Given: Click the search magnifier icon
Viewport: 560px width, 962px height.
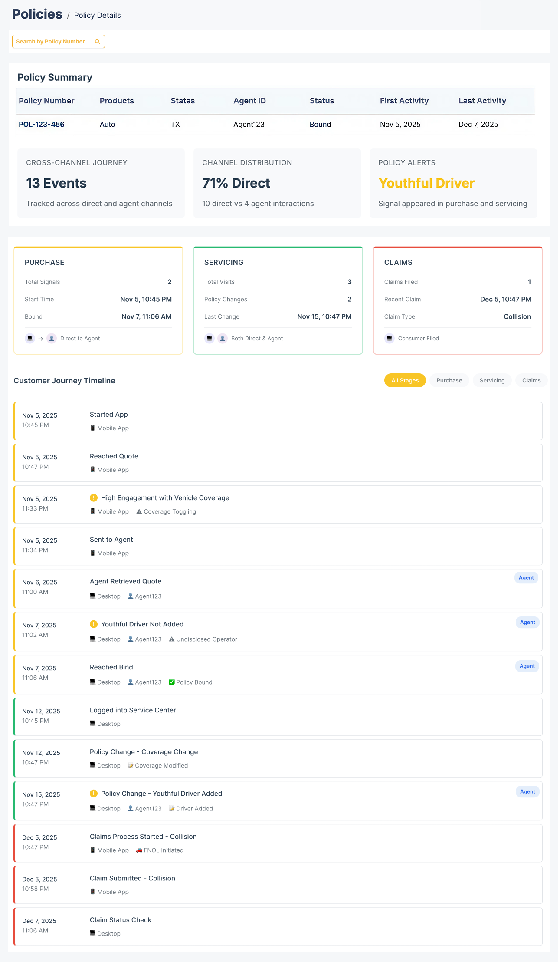Looking at the screenshot, I should click(x=98, y=42).
